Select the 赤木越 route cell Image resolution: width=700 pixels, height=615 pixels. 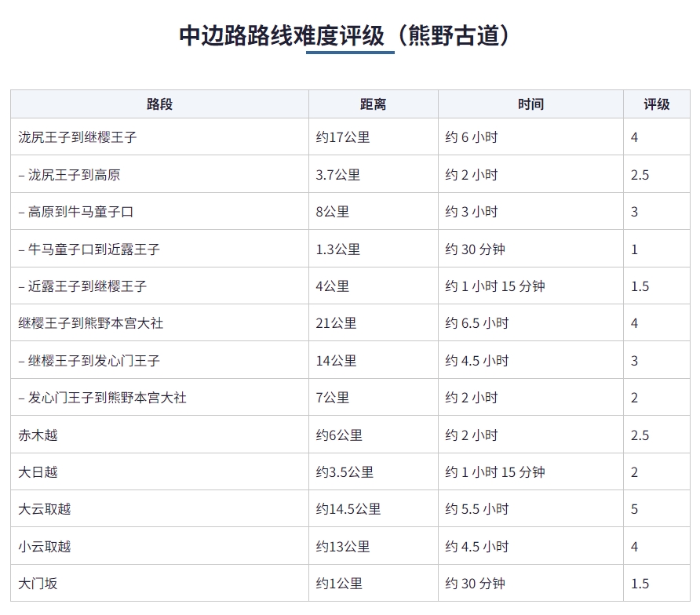159,435
